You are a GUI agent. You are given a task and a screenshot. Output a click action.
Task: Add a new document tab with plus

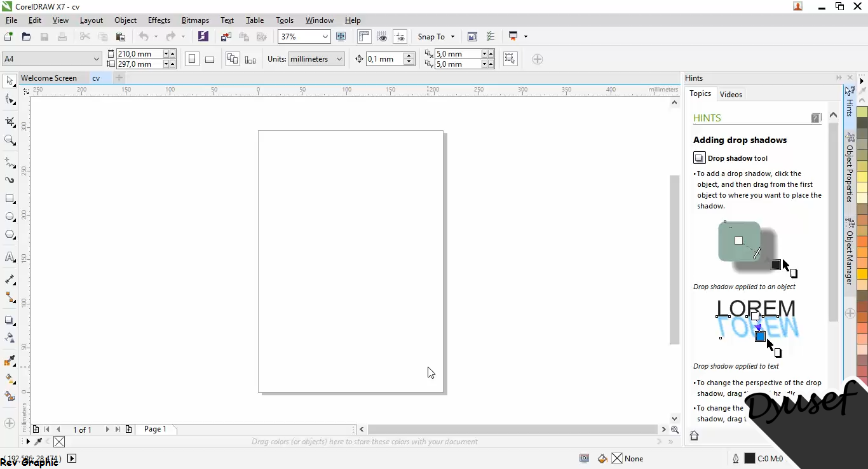(x=119, y=78)
